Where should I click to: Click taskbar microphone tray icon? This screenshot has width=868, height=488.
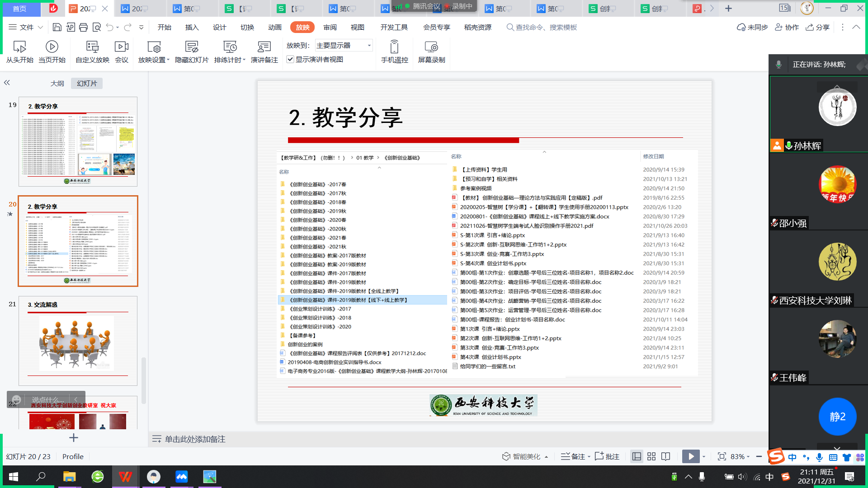pos(702,477)
